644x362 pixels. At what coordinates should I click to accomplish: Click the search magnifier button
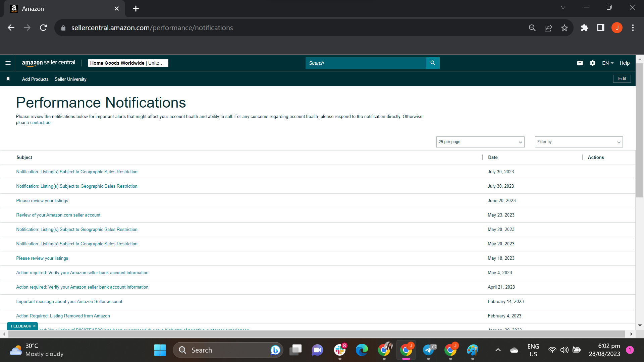click(433, 63)
